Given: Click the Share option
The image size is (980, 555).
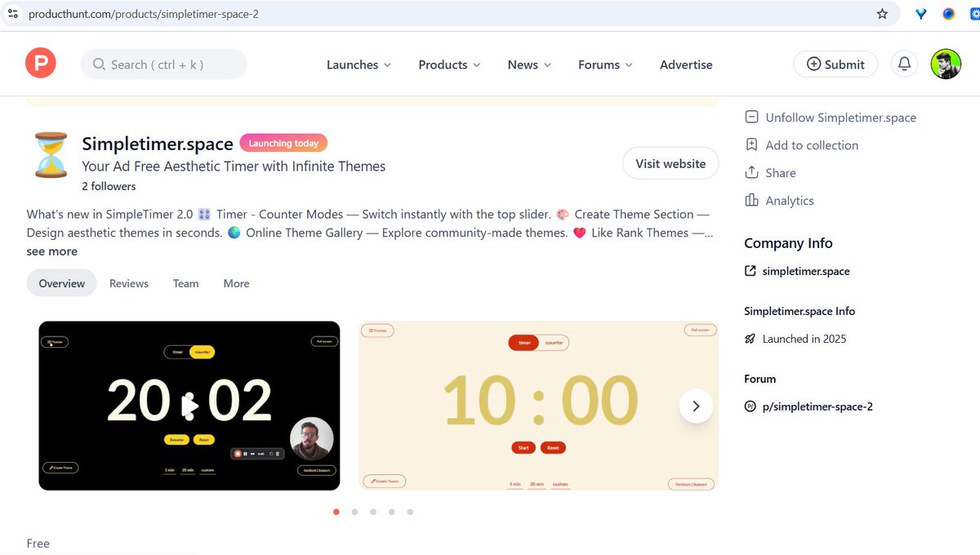Looking at the screenshot, I should tap(770, 173).
